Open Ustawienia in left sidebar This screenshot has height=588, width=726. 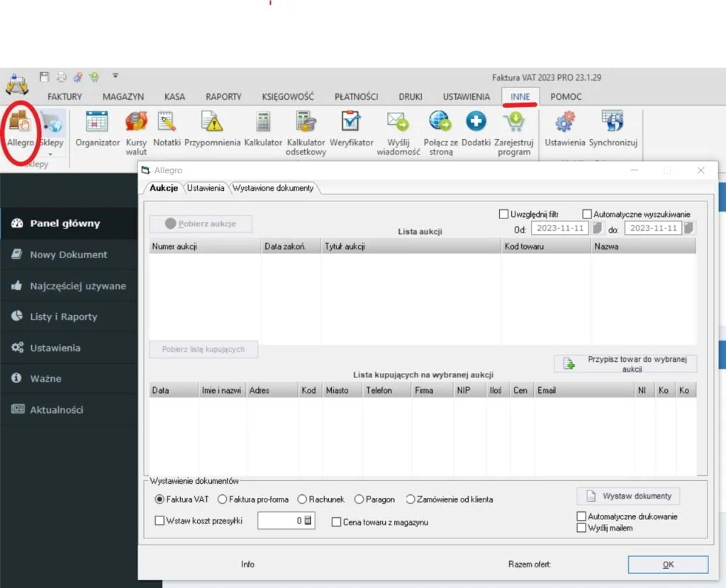69,348
